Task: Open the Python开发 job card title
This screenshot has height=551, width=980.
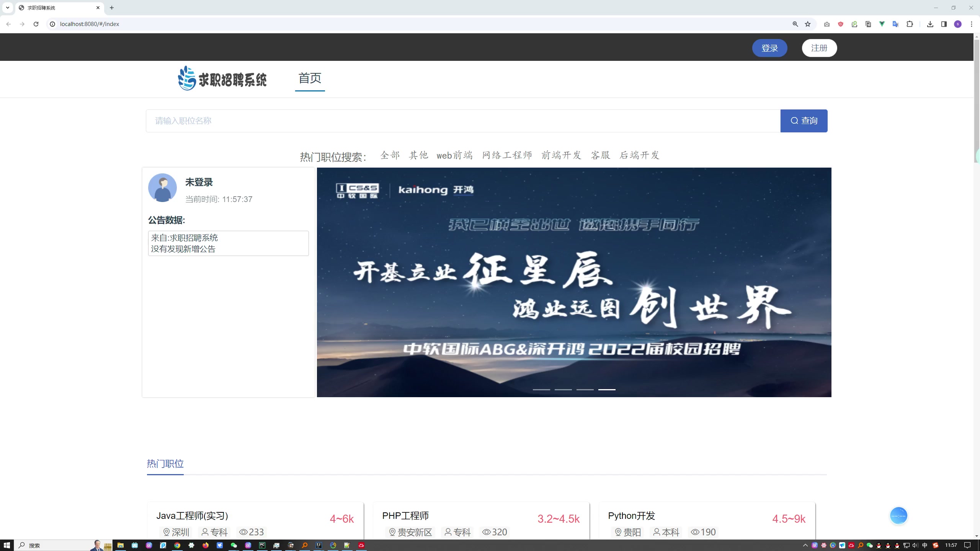Action: tap(632, 516)
